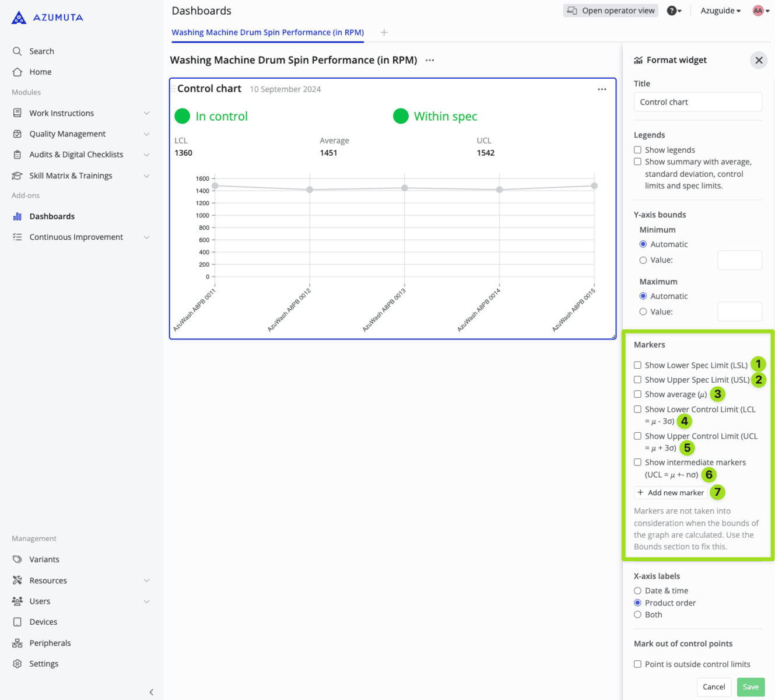Close the Format widget panel
The width and height of the screenshot is (775, 700).
click(758, 60)
